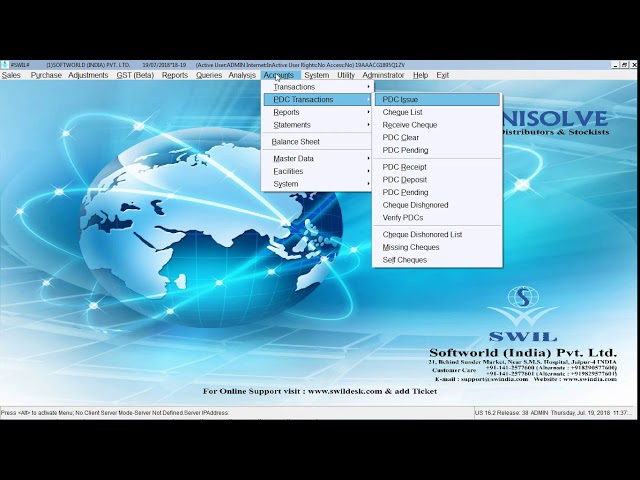This screenshot has width=640, height=480.
Task: Open Cheque Dishonored List
Action: pos(437,234)
